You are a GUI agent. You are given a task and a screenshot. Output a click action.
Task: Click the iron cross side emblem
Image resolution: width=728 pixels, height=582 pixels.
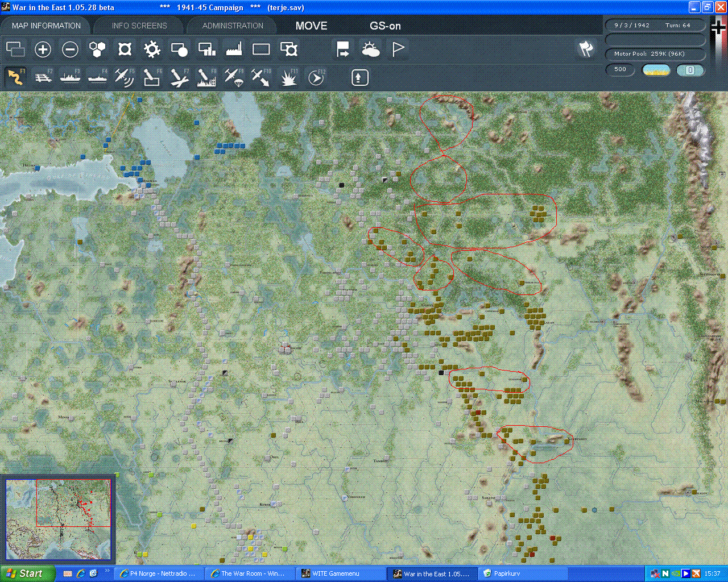[x=718, y=27]
